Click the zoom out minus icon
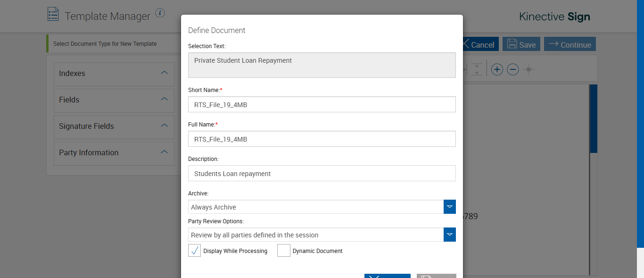644x278 pixels. [x=512, y=70]
